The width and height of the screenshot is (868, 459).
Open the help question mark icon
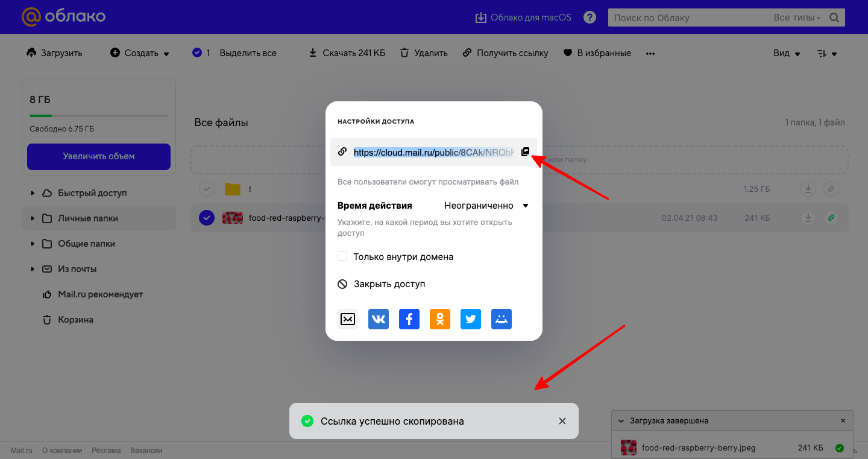tap(590, 17)
